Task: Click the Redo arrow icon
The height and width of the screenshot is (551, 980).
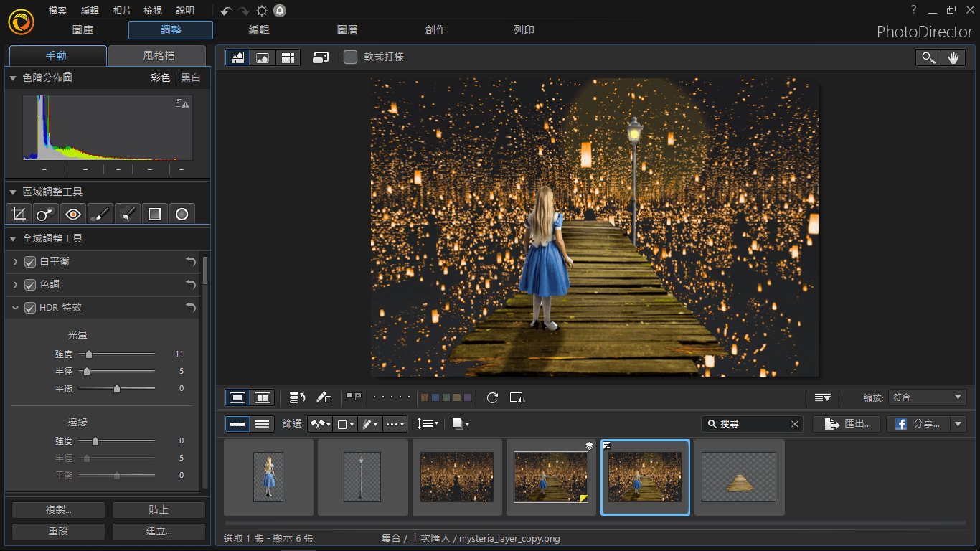Action: pos(244,11)
